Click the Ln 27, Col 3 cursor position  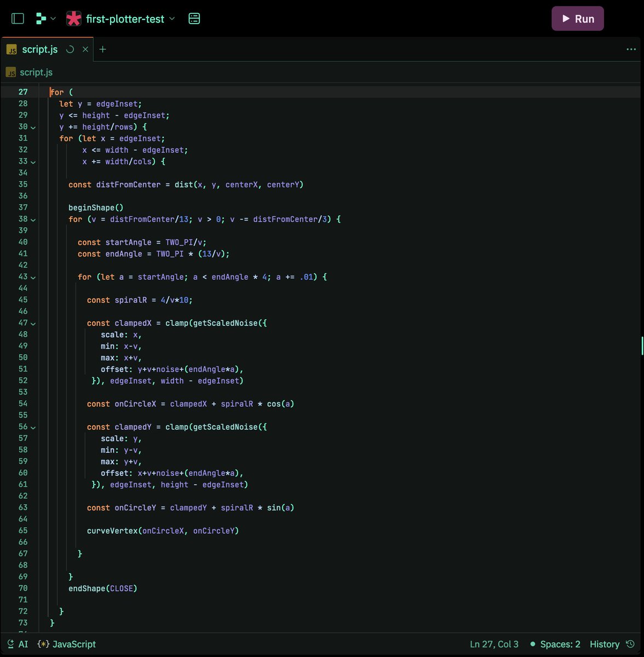click(494, 644)
